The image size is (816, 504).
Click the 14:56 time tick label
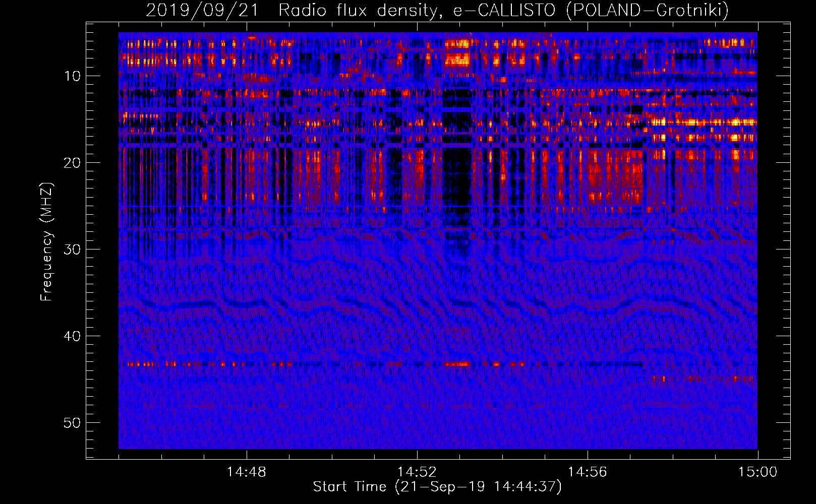(x=587, y=472)
